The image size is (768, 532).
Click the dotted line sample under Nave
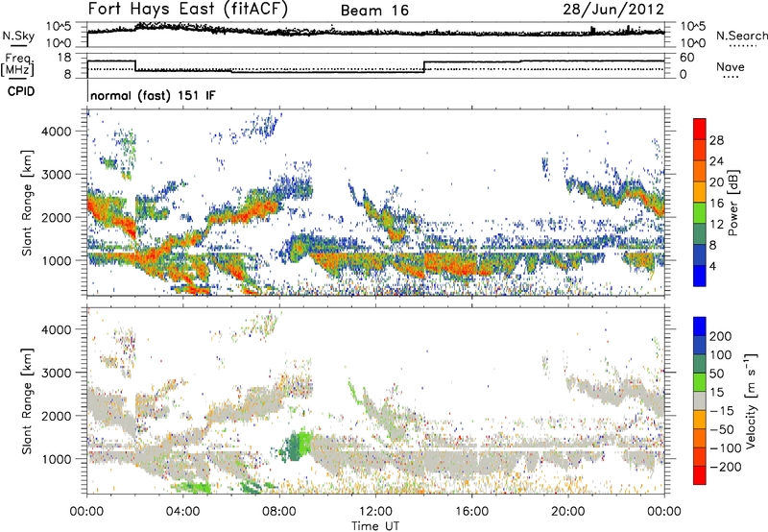pyautogui.click(x=732, y=78)
